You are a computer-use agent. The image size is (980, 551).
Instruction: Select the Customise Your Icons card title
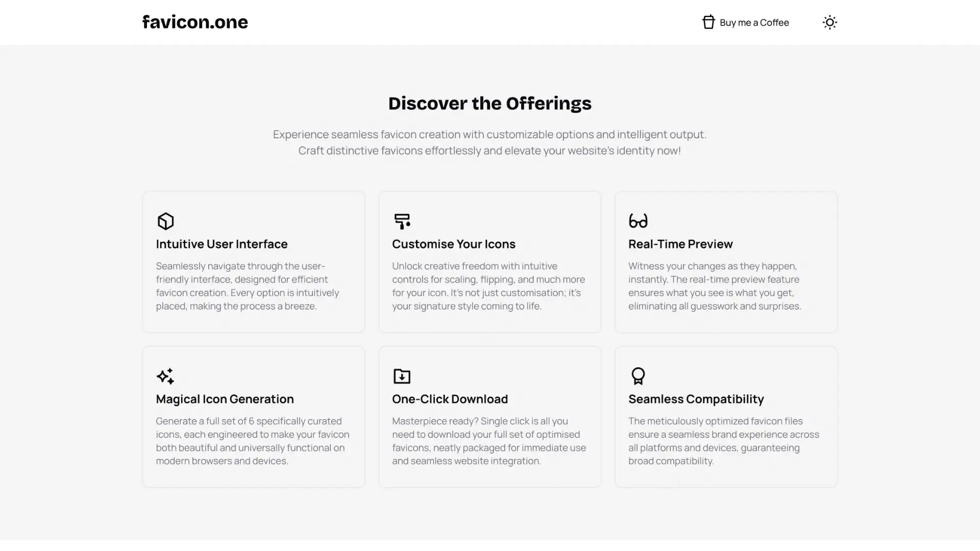(453, 244)
